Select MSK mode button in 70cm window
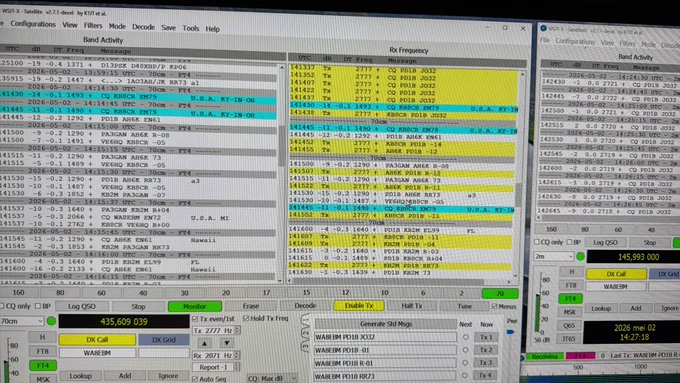The image size is (680, 383). 42,379
